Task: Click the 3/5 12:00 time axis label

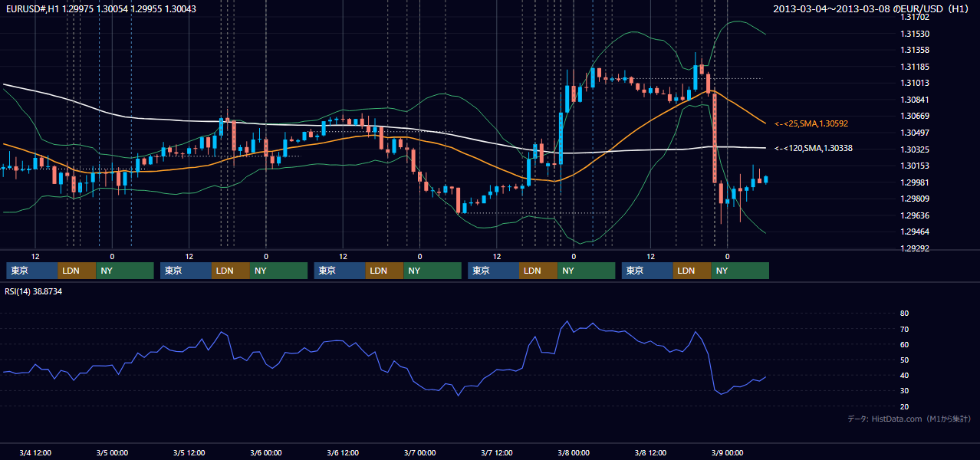Action: 189,453
